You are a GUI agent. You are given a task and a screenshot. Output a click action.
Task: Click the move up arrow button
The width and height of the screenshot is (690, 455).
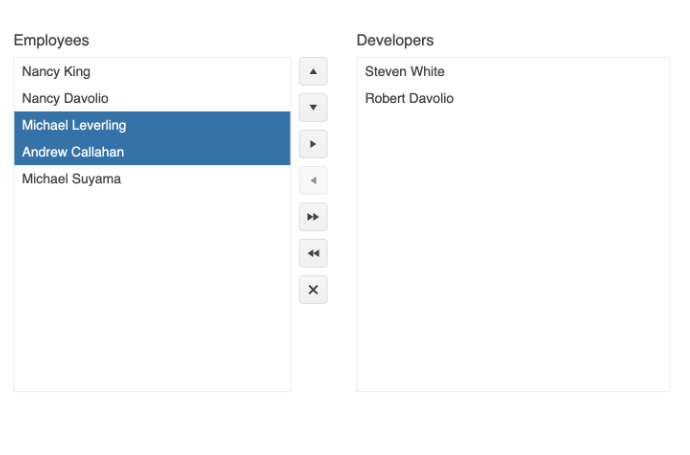click(313, 71)
